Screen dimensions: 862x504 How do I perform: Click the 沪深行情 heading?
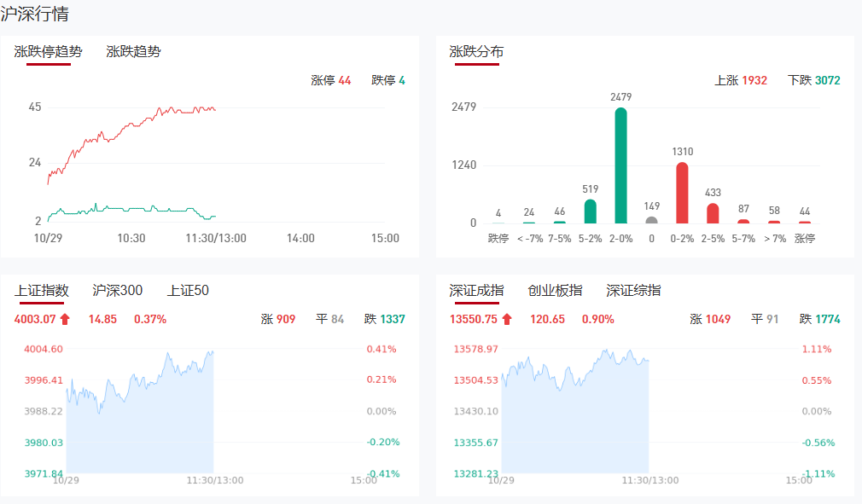tap(35, 14)
